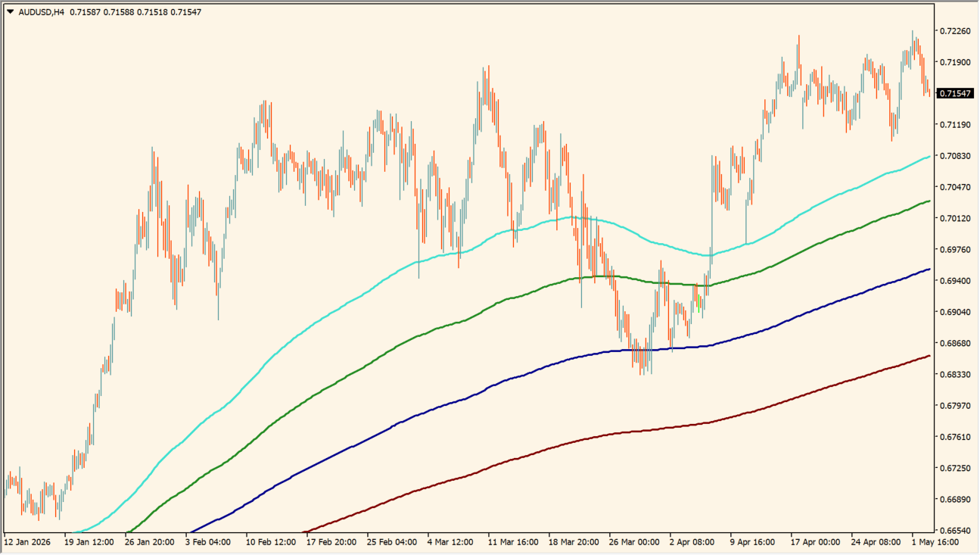Click the 1 May 16:00 time label
This screenshot has height=555, width=980.
(x=935, y=543)
